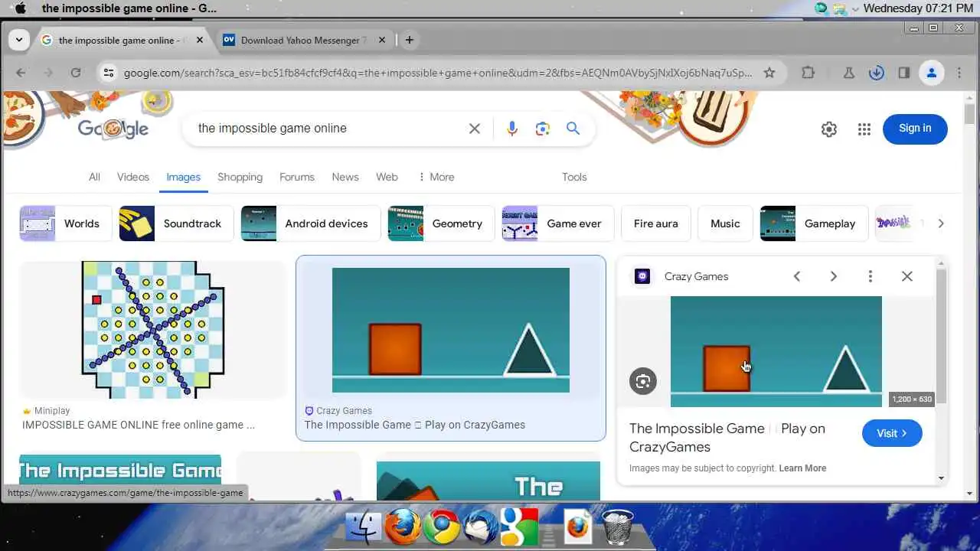
Task: Click the preview panel vertical scrollbar
Action: click(x=942, y=337)
